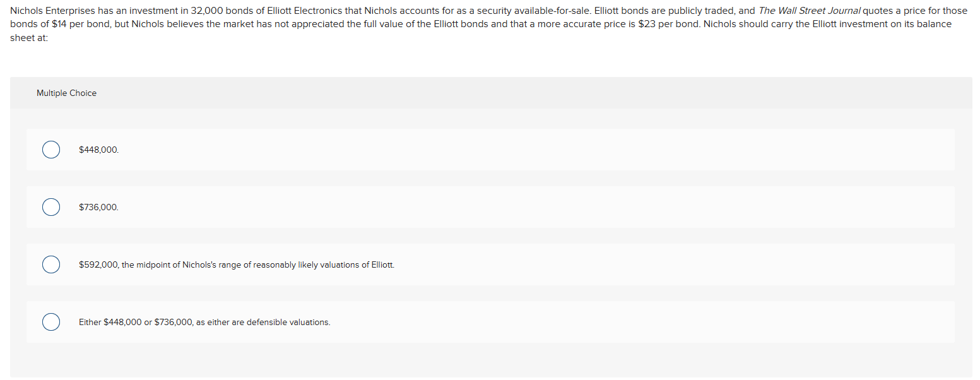Screen dimensions: 980x380
Task: Click the '$448,000.' answer text
Action: (98, 150)
